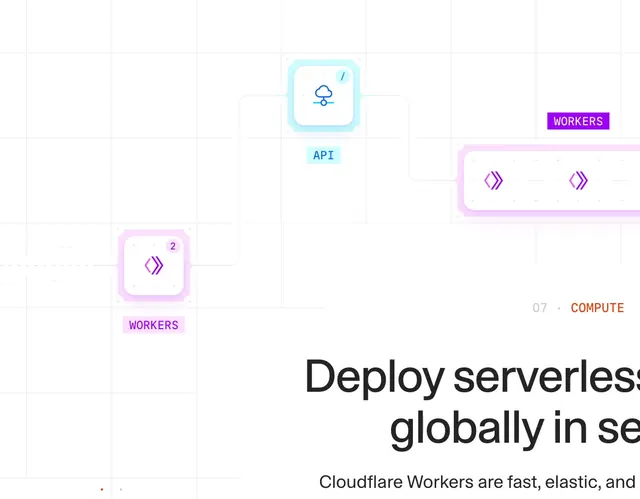Image resolution: width=640 pixels, height=499 pixels.
Task: Click the light purple WORKERS label
Action: click(x=154, y=325)
